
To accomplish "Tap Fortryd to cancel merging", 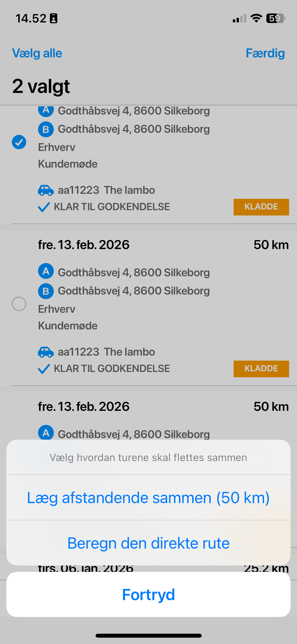I will tap(148, 595).
